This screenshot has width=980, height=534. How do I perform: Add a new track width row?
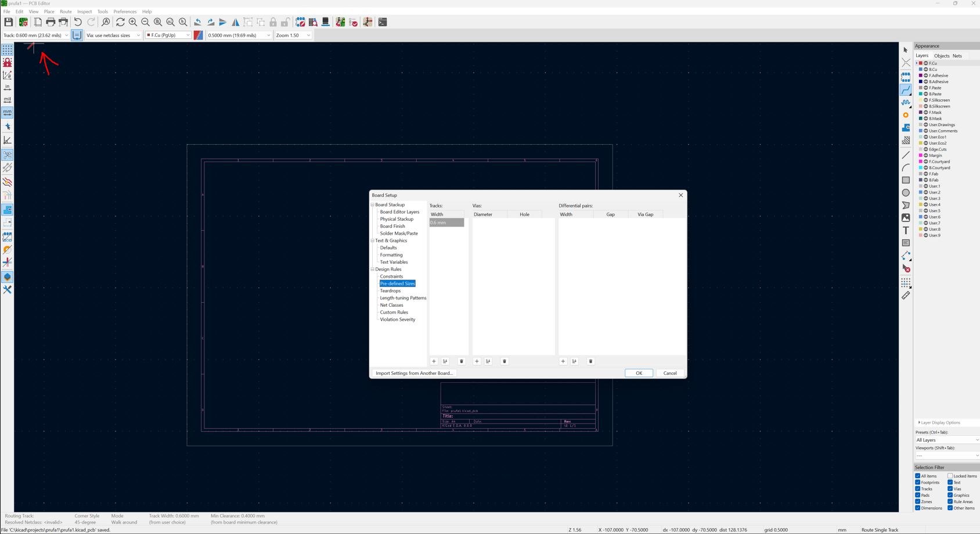click(434, 361)
